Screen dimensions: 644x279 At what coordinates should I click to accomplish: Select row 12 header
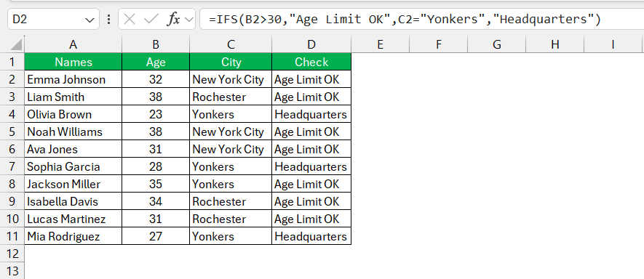12,254
